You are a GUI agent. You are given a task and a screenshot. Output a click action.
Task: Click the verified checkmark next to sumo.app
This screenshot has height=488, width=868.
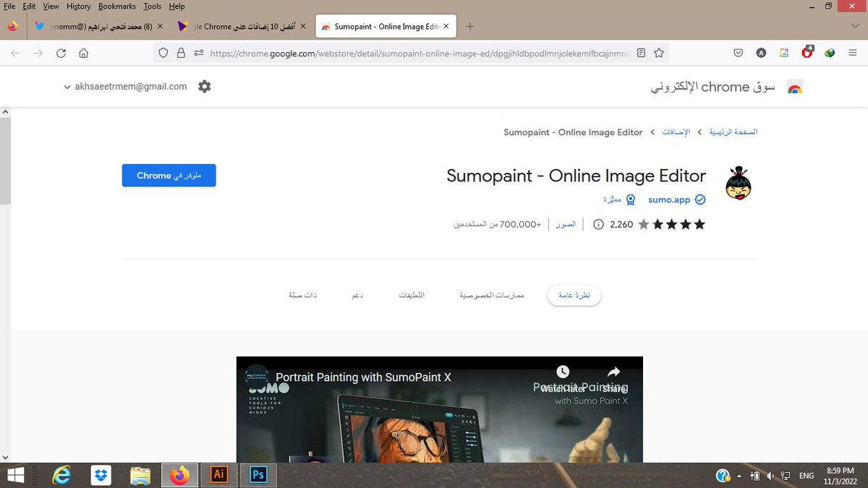pos(700,200)
